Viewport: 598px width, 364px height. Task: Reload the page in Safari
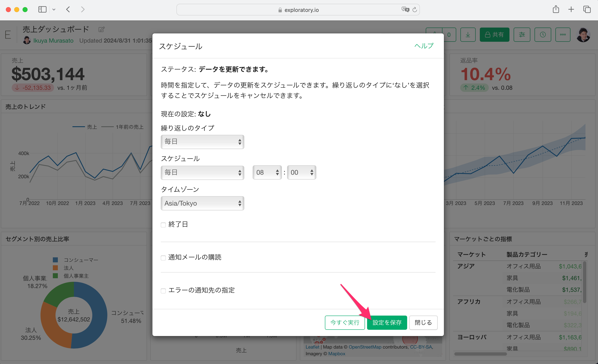(x=415, y=10)
